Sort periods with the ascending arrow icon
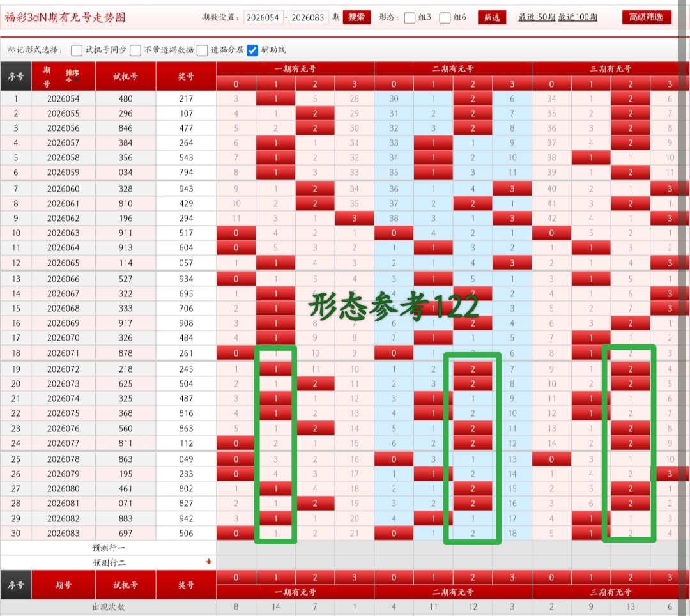Screen dimensions: 690x616 pyautogui.click(x=68, y=79)
